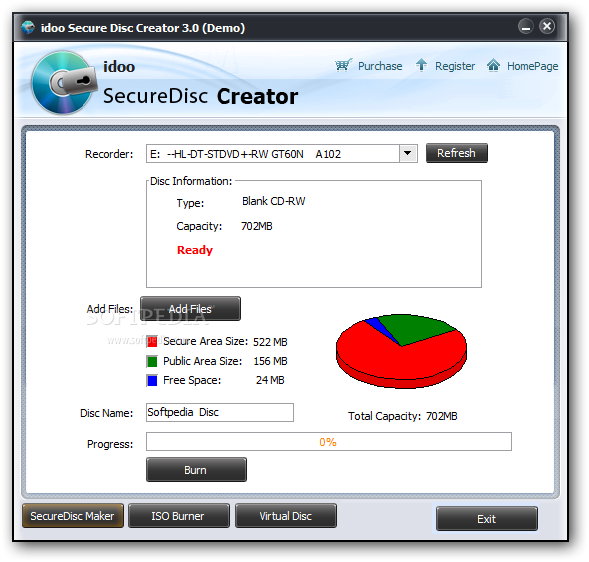The image size is (589, 562).
Task: Click the 24 MB free space value
Action: 270,380
